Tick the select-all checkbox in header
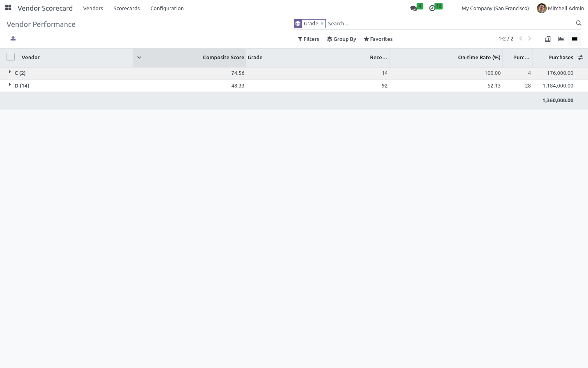 (11, 57)
